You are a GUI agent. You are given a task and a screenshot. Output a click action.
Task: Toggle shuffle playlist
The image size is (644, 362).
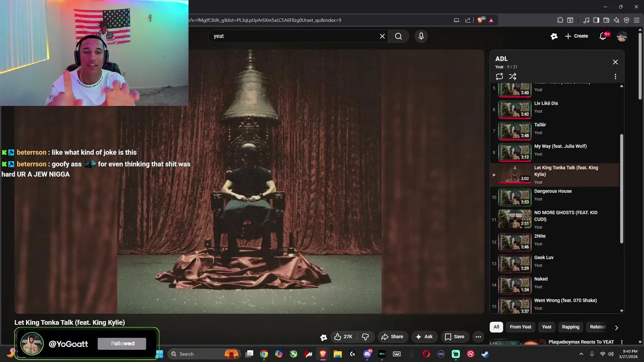[x=513, y=76]
